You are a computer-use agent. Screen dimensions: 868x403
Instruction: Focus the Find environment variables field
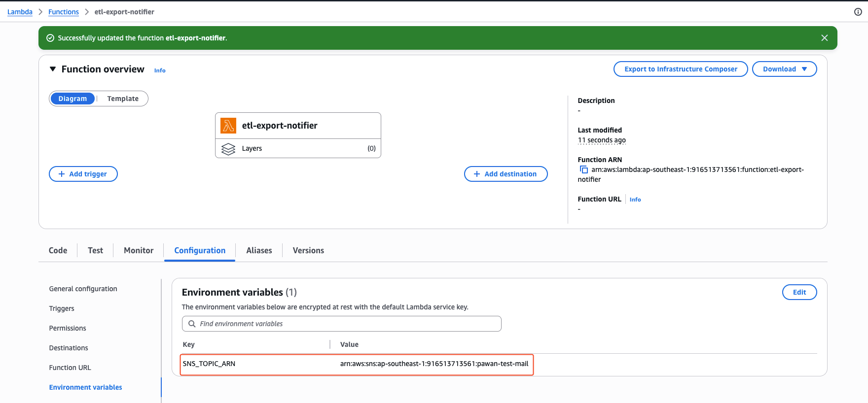342,324
